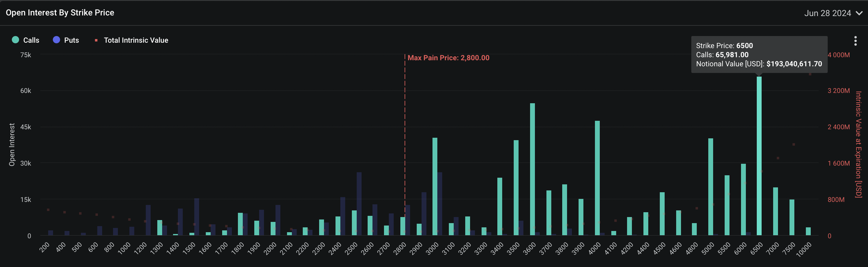The width and height of the screenshot is (868, 267).
Task: Click the 6500 strike axis label
Action: [x=756, y=249]
